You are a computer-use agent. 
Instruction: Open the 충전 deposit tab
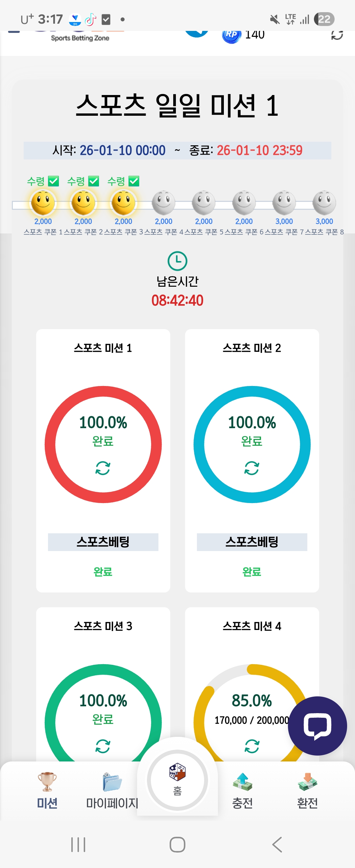pyautogui.click(x=242, y=790)
